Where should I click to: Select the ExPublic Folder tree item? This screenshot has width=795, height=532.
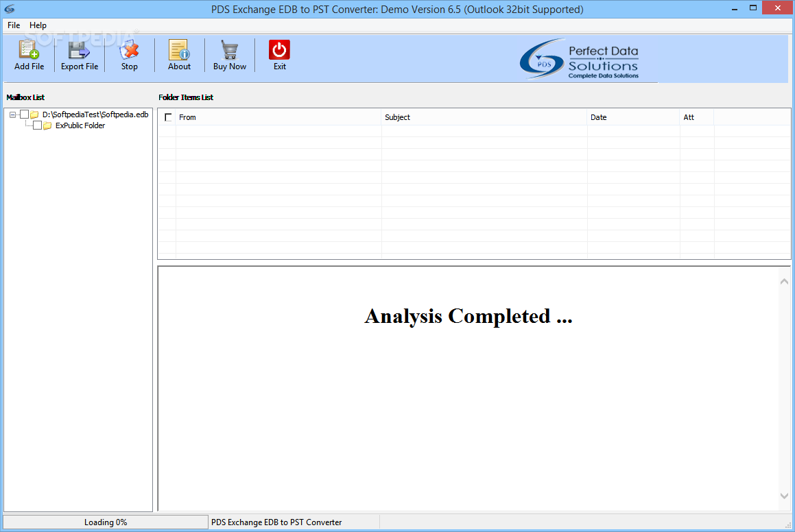(x=80, y=125)
